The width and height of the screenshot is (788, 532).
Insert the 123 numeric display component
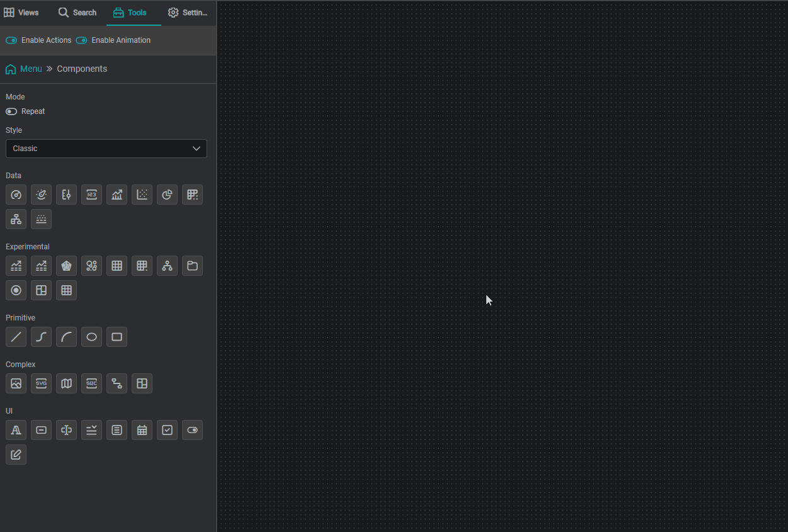(x=92, y=195)
